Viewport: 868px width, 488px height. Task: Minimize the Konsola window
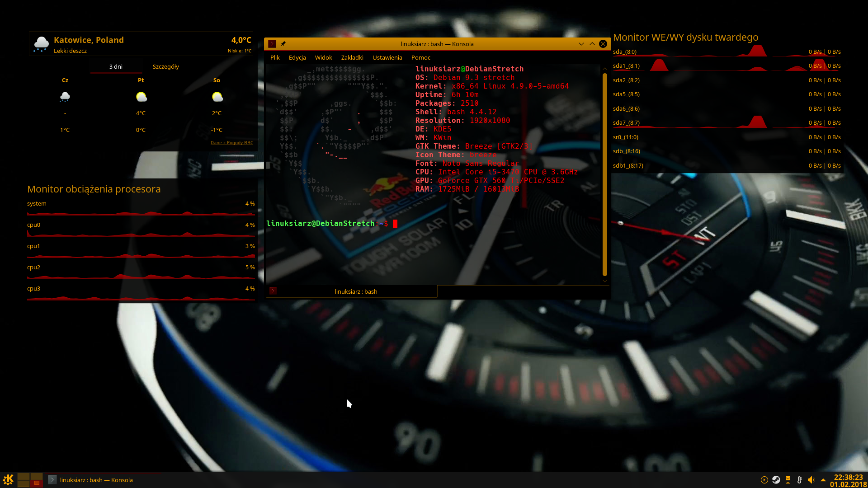pos(581,44)
